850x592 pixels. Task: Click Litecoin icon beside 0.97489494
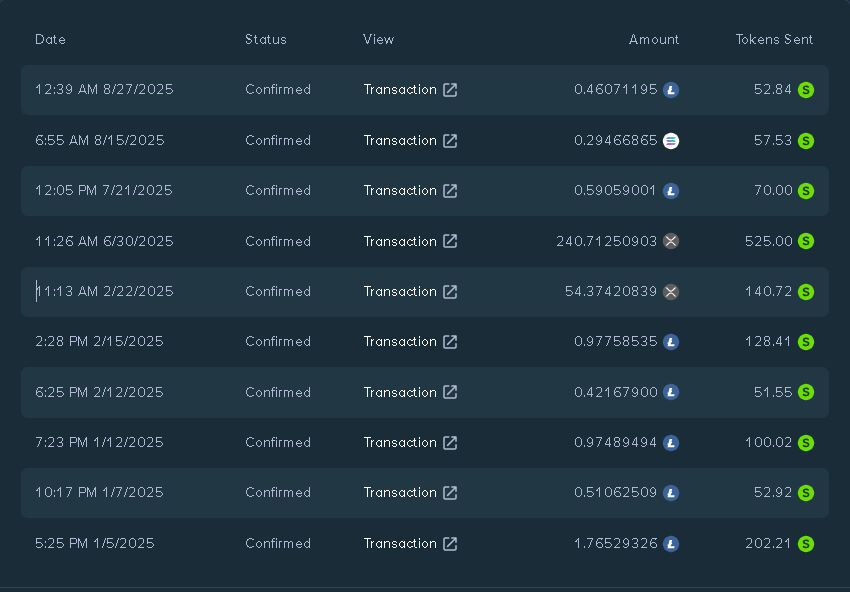671,442
